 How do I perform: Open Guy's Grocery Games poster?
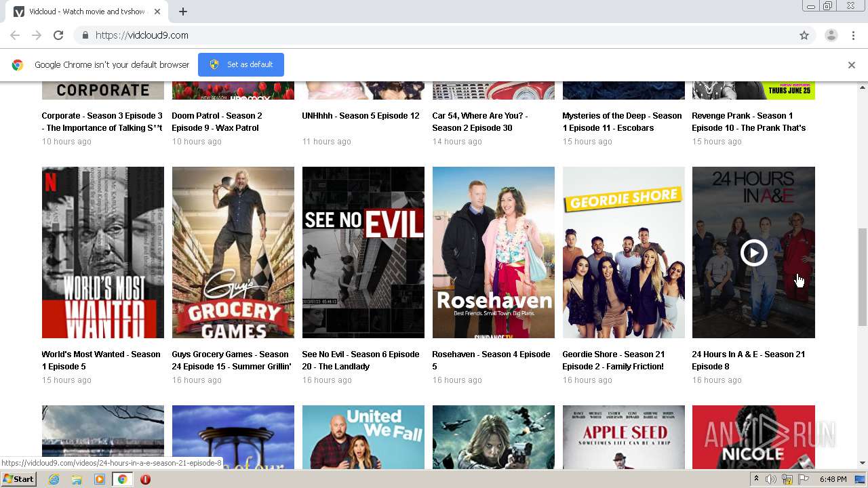[233, 252]
